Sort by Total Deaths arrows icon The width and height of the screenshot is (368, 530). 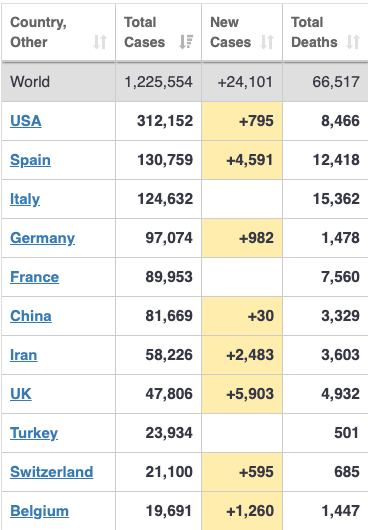point(353,42)
